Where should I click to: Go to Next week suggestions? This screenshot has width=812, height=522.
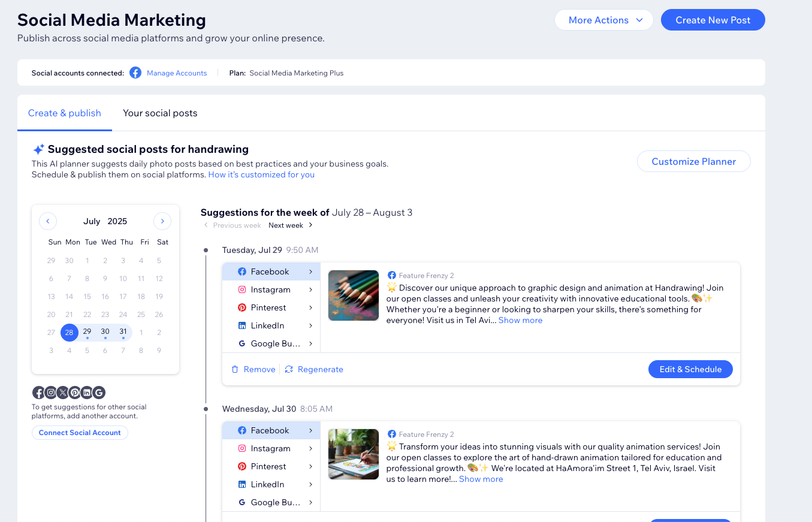pos(291,225)
